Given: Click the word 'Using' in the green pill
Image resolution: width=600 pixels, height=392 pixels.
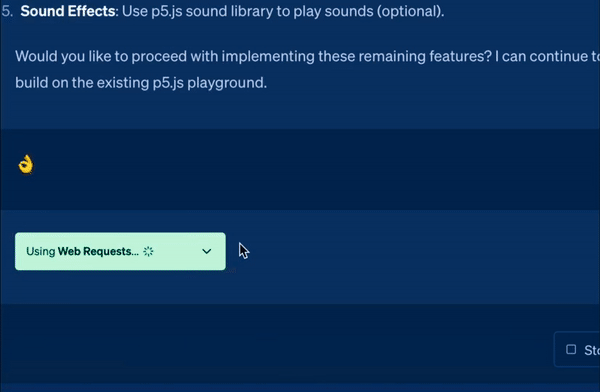Looking at the screenshot, I should click(41, 252).
